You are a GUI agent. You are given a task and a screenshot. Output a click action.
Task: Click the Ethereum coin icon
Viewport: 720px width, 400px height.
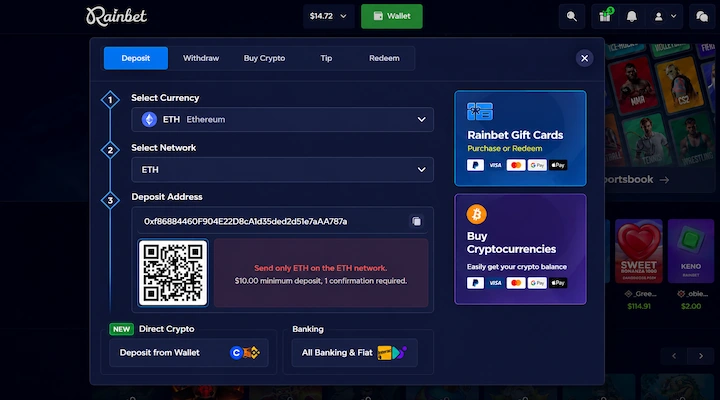pos(149,119)
